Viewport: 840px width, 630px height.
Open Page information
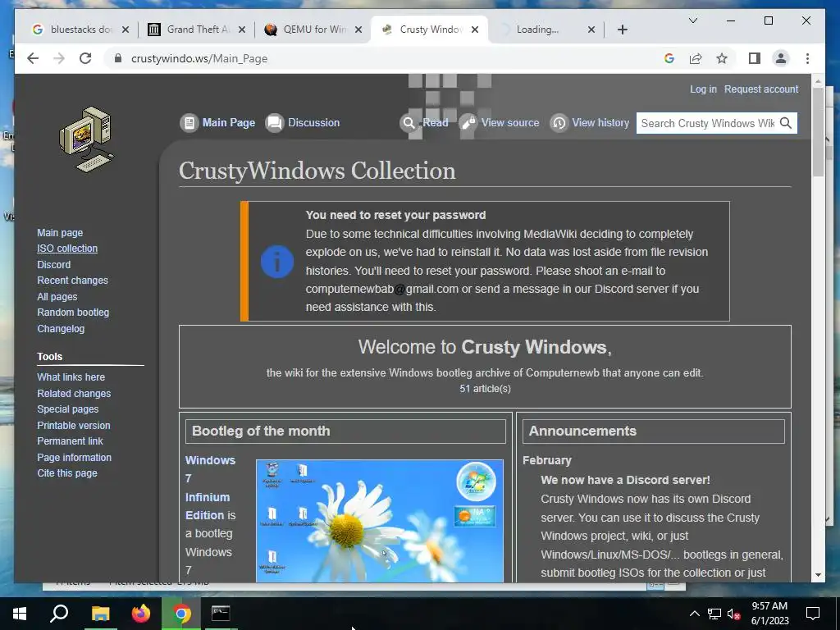(x=74, y=458)
